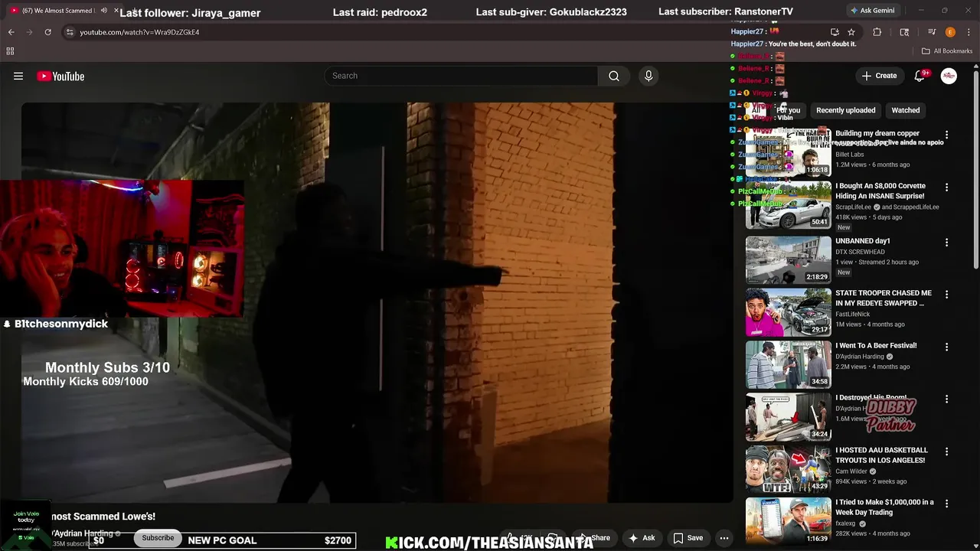Subscribe to D'Aydrian Harding's channel

[158, 538]
